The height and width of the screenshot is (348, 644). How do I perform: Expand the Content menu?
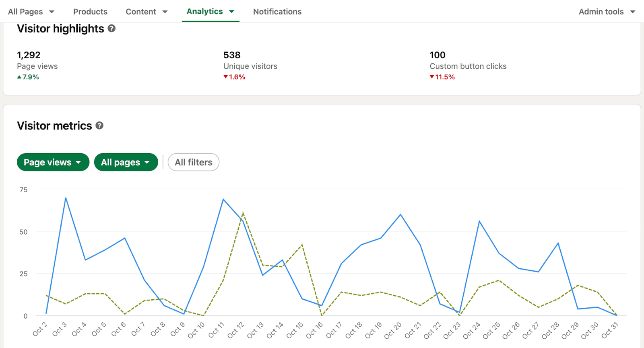point(147,12)
